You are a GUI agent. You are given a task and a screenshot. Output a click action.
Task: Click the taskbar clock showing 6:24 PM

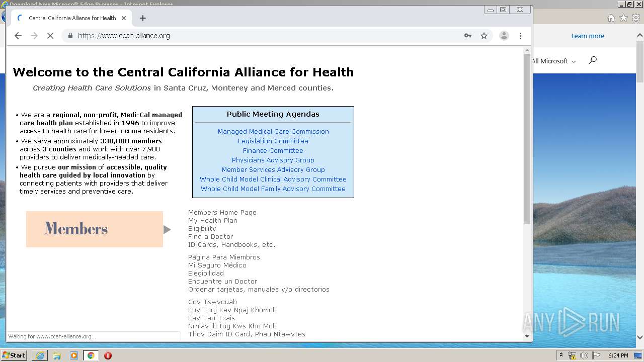(618, 355)
